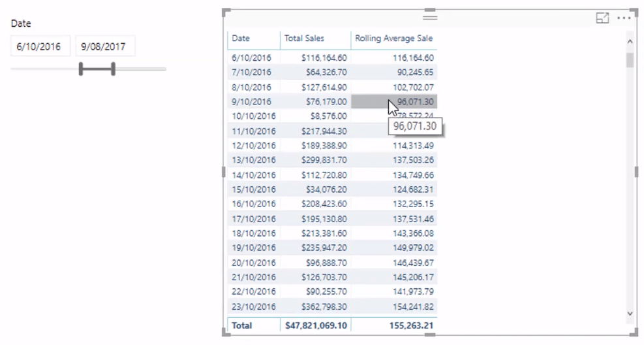The image size is (644, 345).
Task: Select date cell 21/10/2016
Action: click(254, 277)
